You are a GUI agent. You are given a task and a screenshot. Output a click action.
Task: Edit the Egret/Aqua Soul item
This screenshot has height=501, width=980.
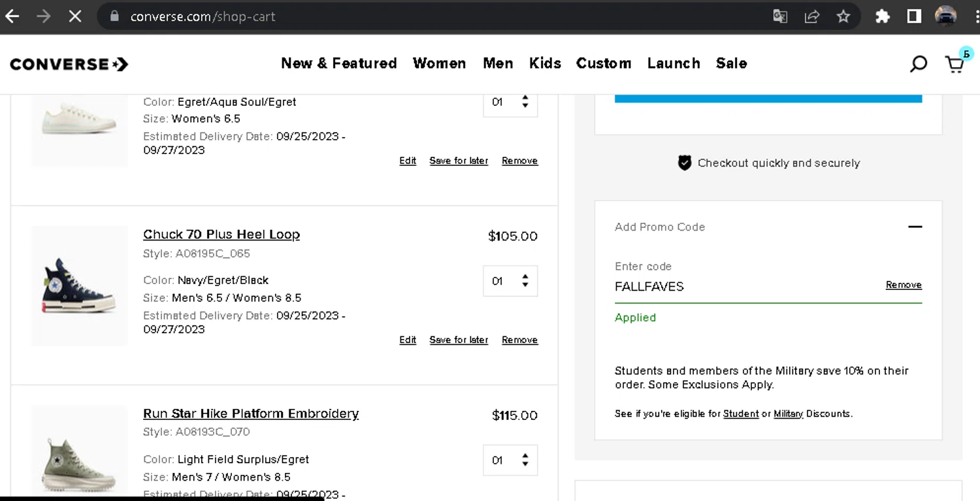pyautogui.click(x=408, y=161)
